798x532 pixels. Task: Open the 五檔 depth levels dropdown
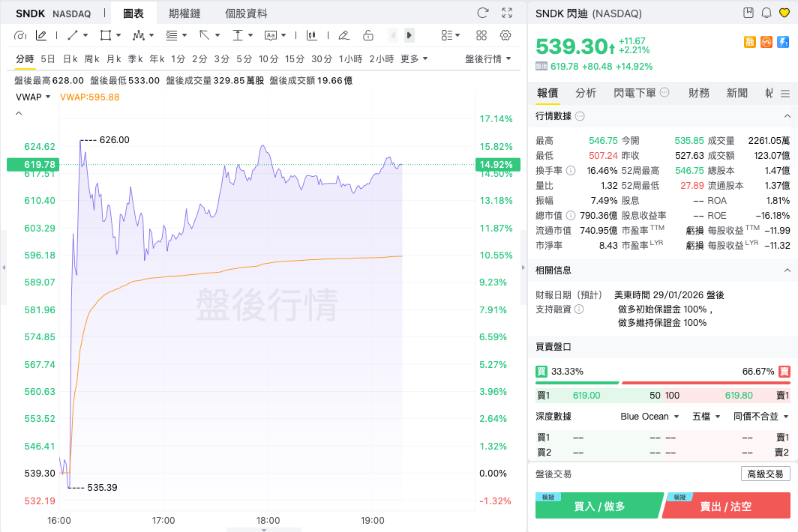click(706, 416)
